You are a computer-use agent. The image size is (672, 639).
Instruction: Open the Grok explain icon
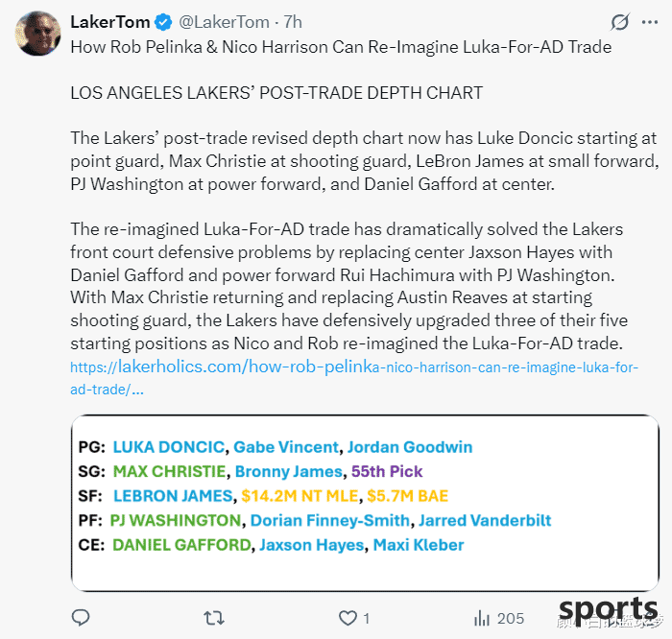620,22
